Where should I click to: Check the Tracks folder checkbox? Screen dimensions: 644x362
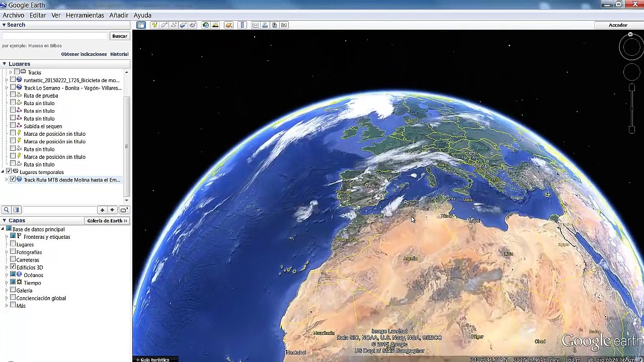click(17, 72)
